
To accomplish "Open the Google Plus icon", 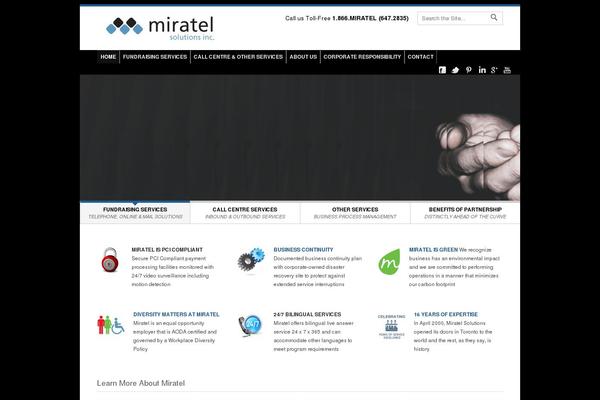I will pos(494,70).
